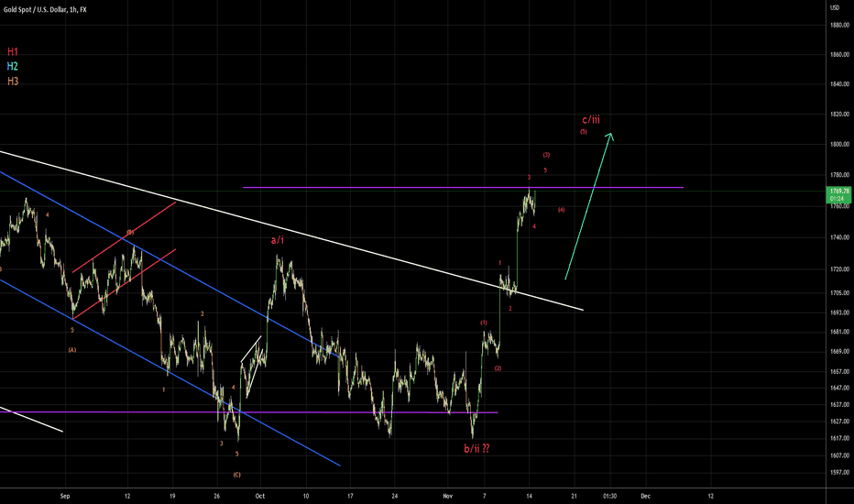The width and height of the screenshot is (854, 504).
Task: Click the 19 date on time axis
Action: 172,496
